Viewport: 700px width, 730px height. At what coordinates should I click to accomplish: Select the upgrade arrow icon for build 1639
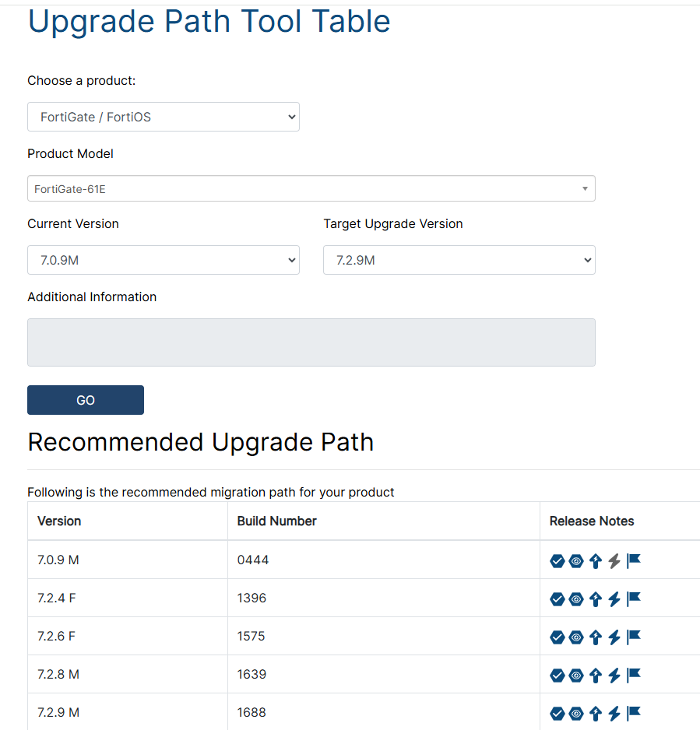[595, 676]
